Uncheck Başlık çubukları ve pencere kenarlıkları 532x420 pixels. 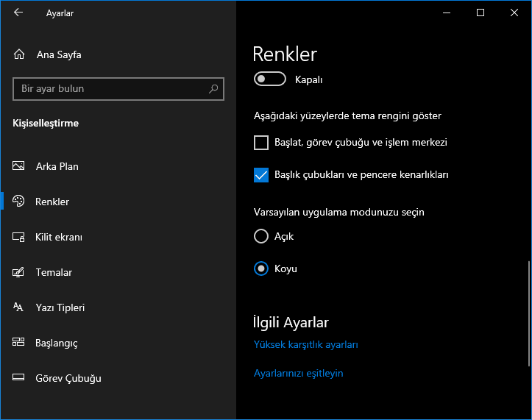coord(261,175)
